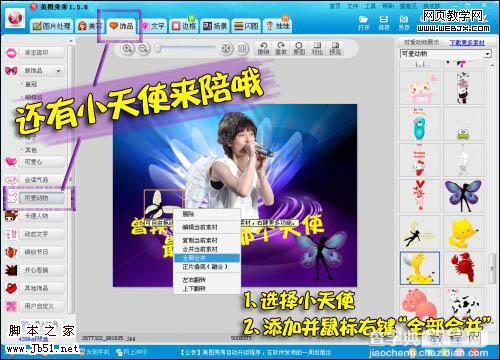Image resolution: width=500 pixels, height=360 pixels.
Task: Click the pink lips icon in sidebar
Action: coord(11,53)
